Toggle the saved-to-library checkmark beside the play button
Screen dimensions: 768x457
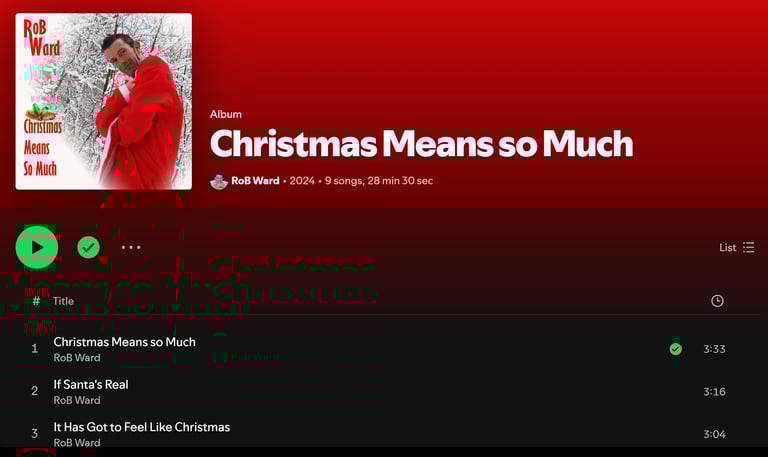pos(89,247)
